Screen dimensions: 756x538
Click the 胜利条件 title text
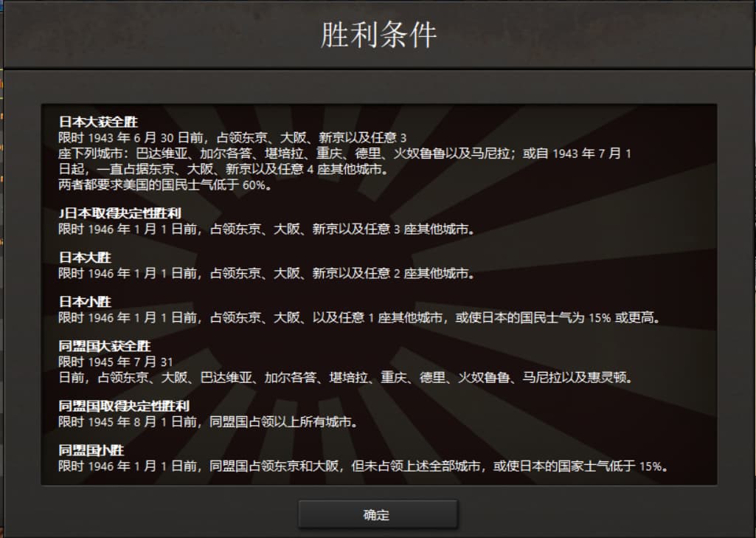pyautogui.click(x=378, y=35)
